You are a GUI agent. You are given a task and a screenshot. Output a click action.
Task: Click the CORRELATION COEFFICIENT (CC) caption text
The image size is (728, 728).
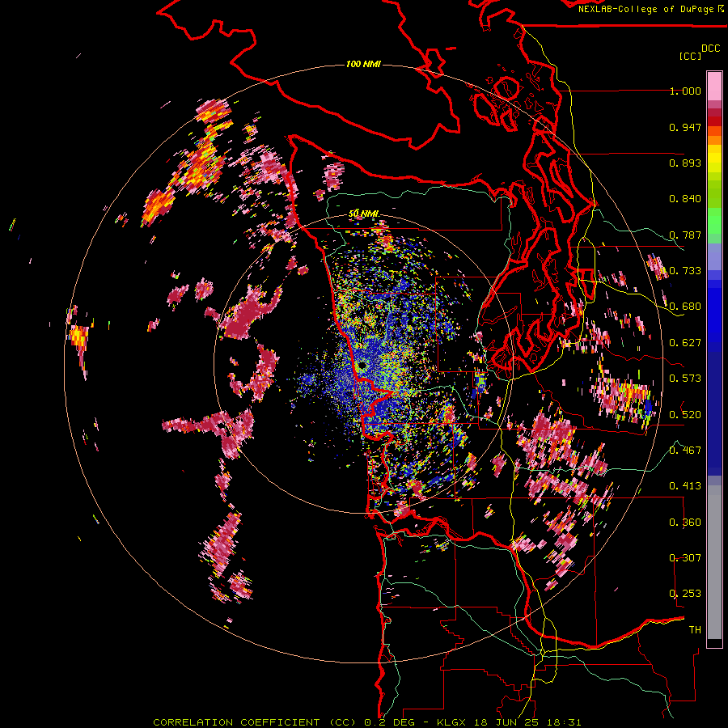pos(255,722)
